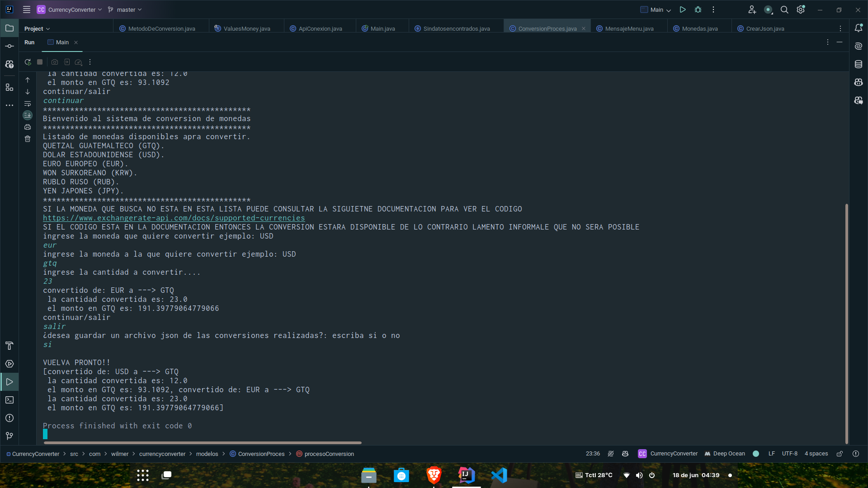
Task: Switch to the ApiConexion.java tab
Action: coord(320,28)
